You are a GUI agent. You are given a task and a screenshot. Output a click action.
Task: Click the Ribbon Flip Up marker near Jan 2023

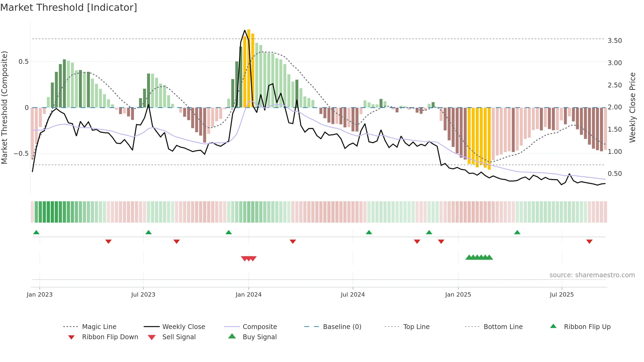[36, 232]
